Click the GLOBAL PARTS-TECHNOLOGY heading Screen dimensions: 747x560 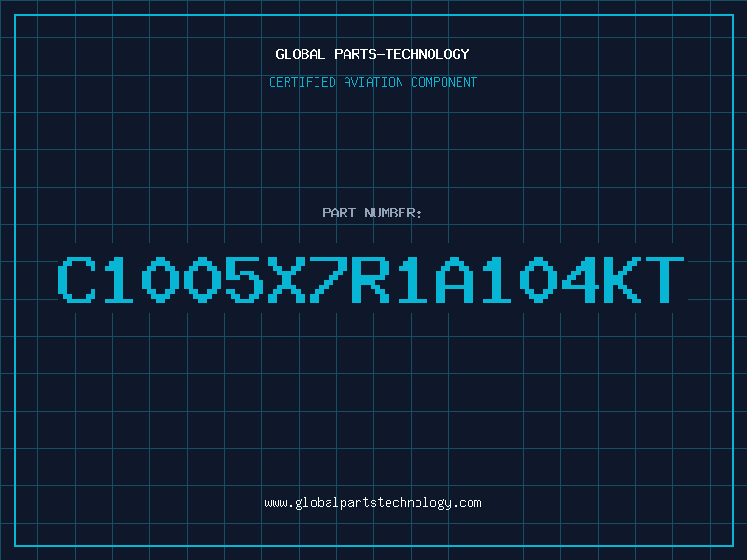click(373, 54)
